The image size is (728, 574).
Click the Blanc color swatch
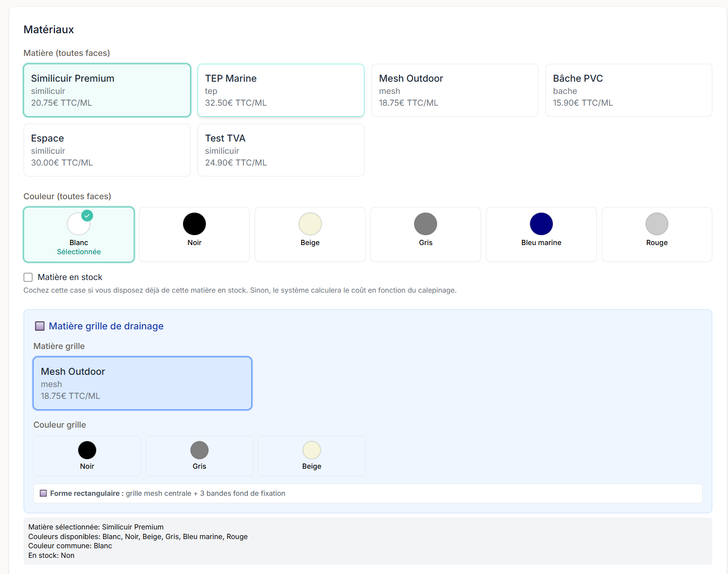point(78,225)
